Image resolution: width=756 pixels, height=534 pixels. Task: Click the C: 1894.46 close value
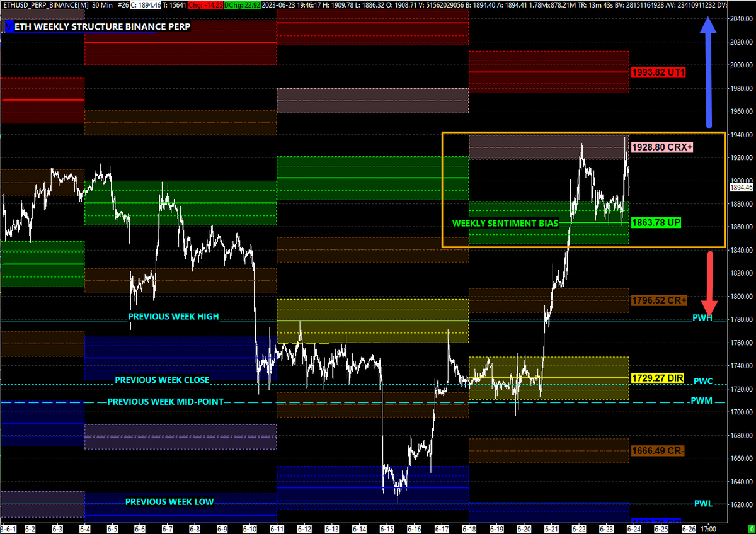146,5
